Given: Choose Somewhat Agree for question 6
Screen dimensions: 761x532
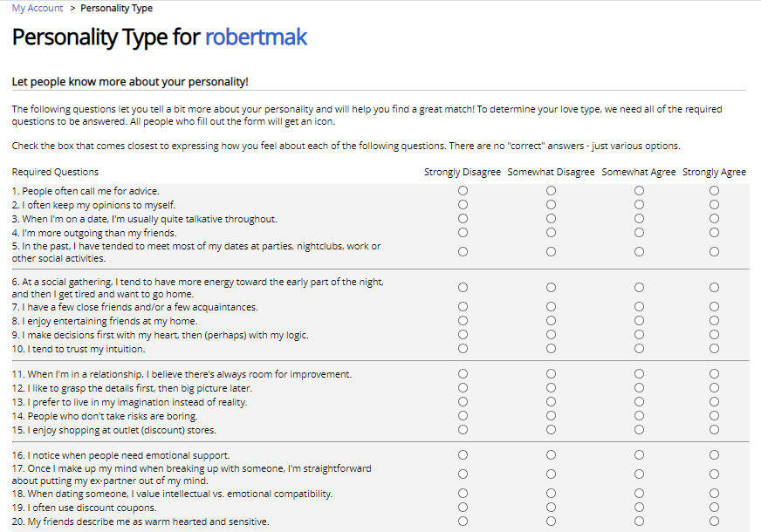Looking at the screenshot, I should click(639, 288).
